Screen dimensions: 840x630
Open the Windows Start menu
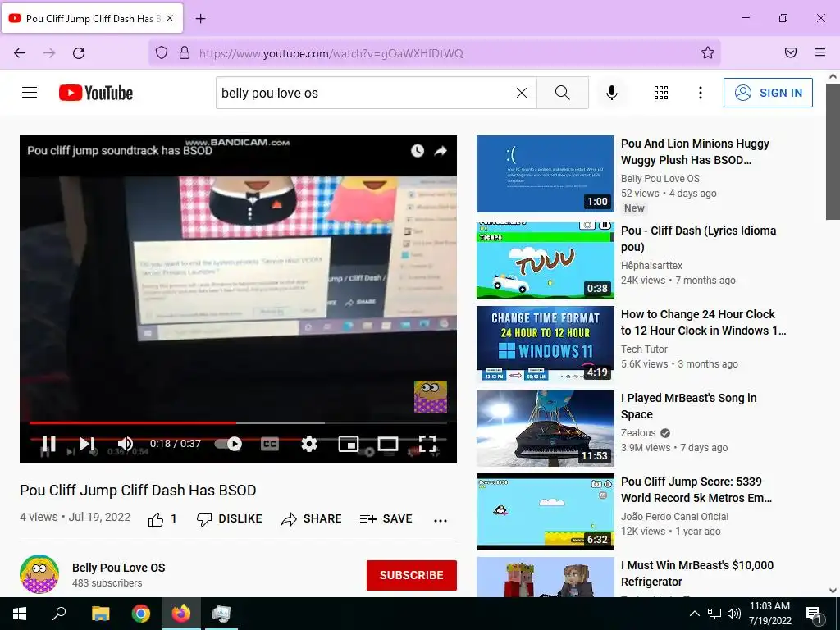(20, 614)
